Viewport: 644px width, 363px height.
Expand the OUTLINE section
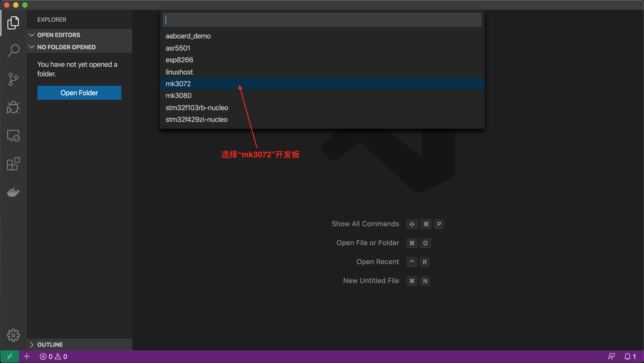coord(79,344)
